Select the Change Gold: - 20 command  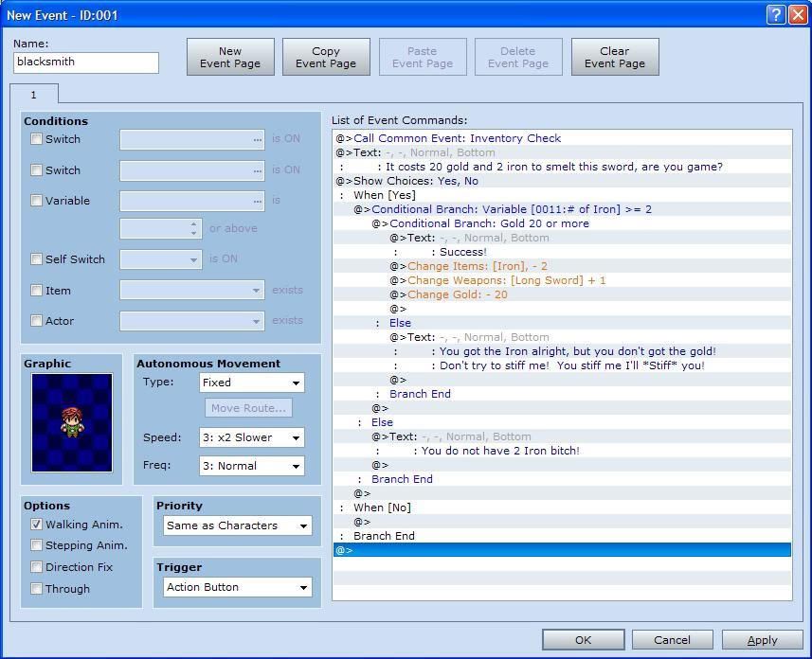563,294
